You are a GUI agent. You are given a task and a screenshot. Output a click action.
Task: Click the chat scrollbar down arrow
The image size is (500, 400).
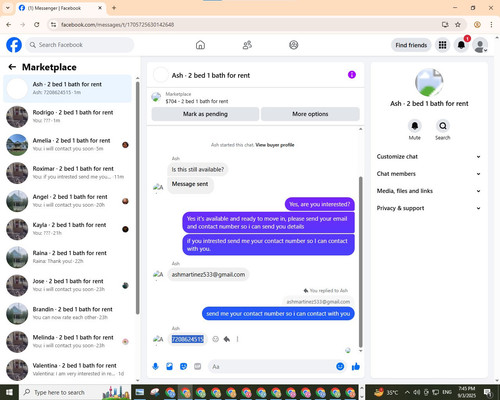point(360,351)
